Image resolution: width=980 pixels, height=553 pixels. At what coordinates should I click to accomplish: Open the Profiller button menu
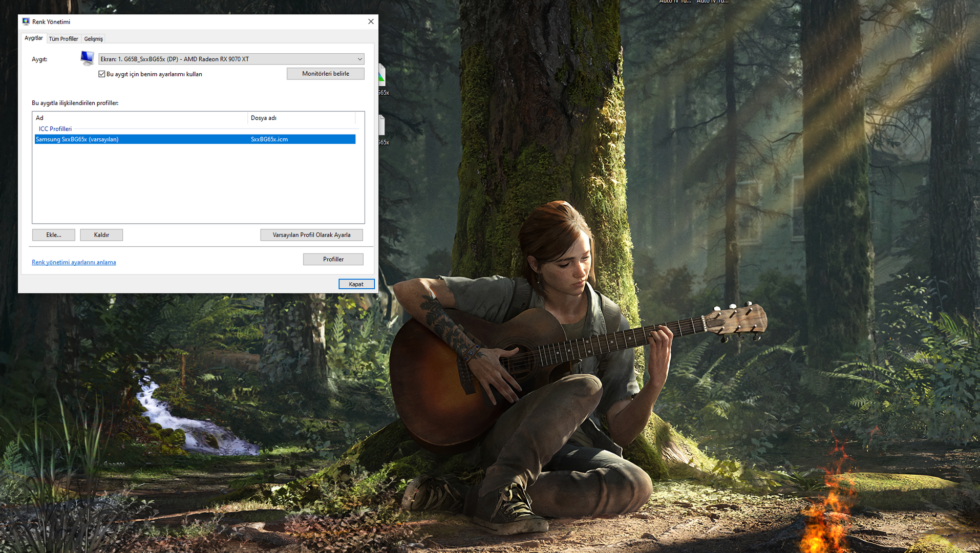[x=333, y=260]
